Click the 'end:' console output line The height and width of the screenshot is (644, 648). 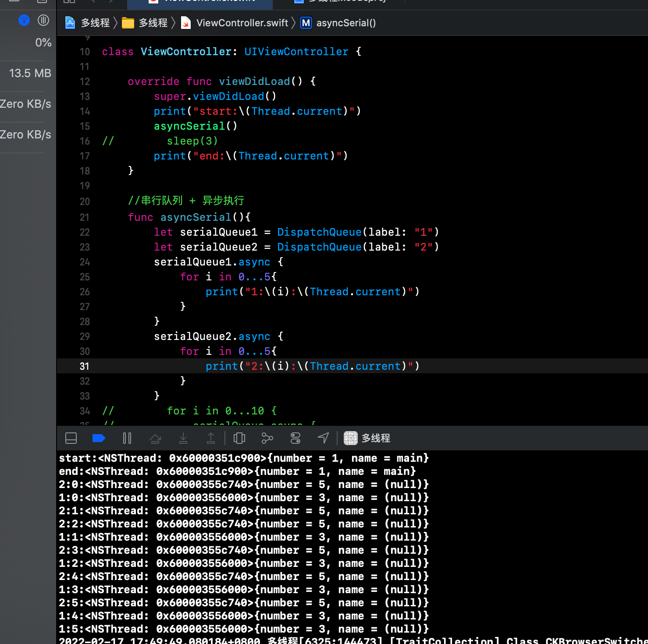tap(237, 471)
